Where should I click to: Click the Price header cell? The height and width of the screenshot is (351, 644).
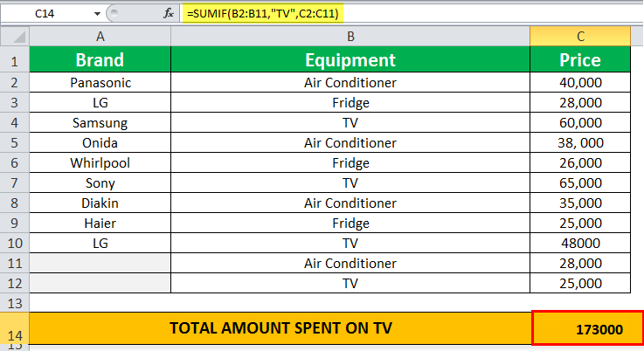pos(580,60)
